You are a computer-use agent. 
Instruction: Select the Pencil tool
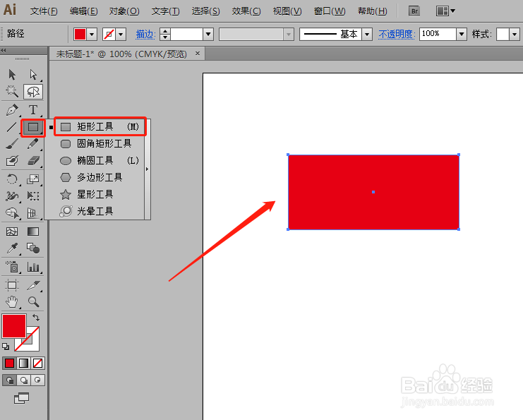point(33,144)
